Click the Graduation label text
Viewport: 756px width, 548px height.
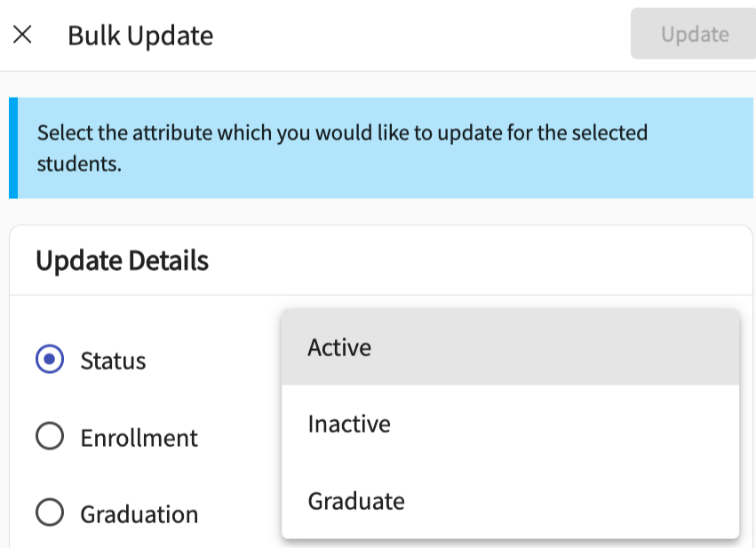click(139, 514)
